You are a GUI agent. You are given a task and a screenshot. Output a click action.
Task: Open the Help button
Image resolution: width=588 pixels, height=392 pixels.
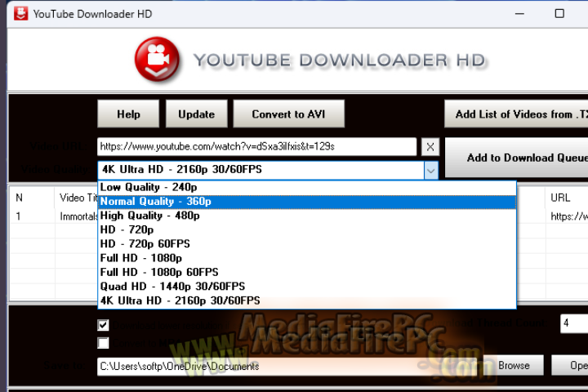[x=128, y=114]
